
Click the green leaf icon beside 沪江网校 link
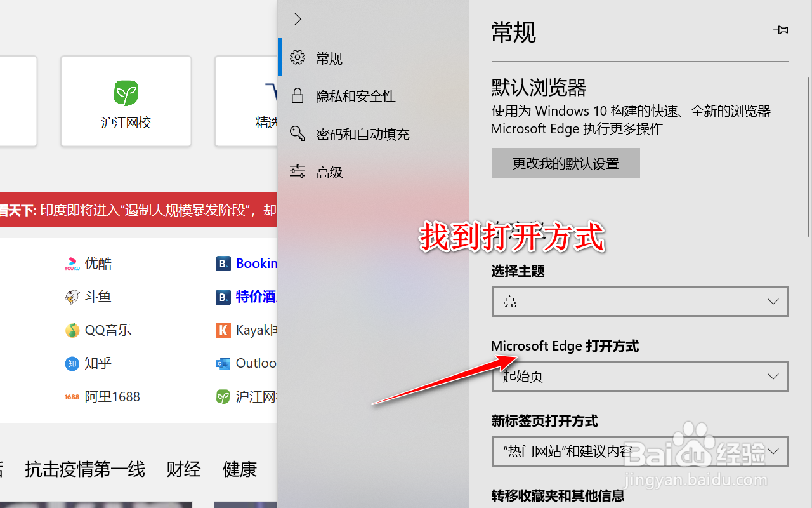223,397
